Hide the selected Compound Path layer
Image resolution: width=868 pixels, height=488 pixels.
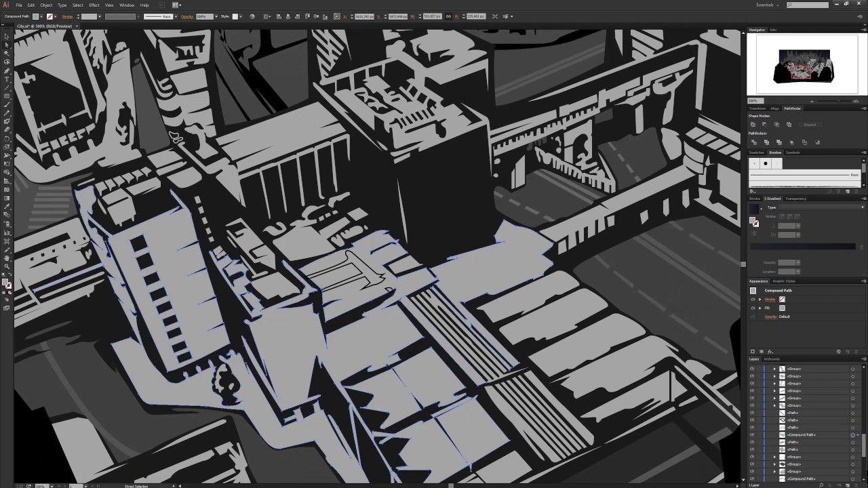coord(752,434)
